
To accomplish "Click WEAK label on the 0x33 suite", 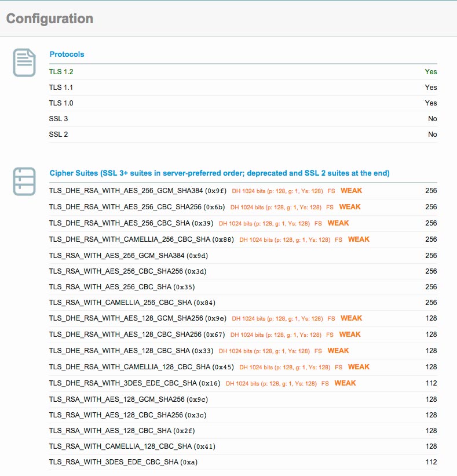I will (x=338, y=351).
